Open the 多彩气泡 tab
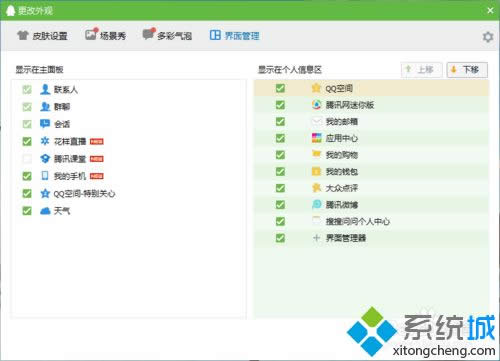Viewport: 500px width, 361px height. pos(167,35)
